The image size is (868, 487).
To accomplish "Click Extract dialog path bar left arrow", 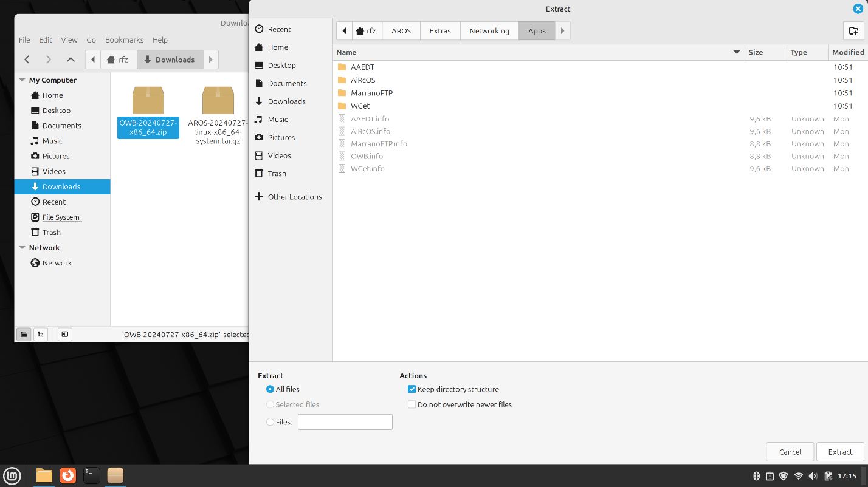I will 345,31.
